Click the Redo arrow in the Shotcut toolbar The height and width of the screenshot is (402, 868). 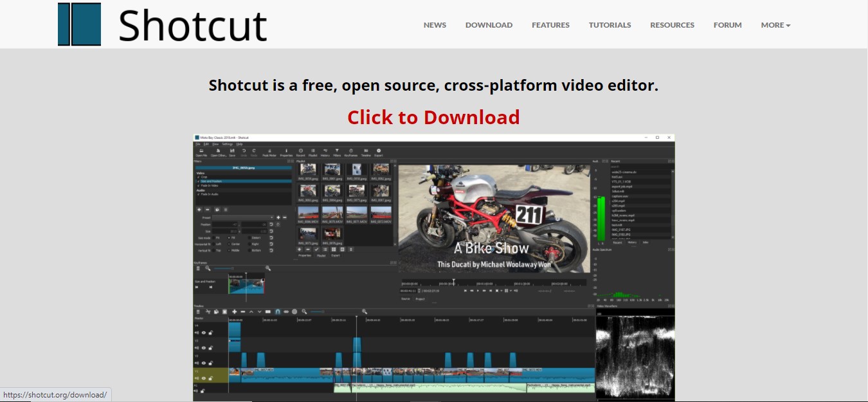pyautogui.click(x=254, y=152)
